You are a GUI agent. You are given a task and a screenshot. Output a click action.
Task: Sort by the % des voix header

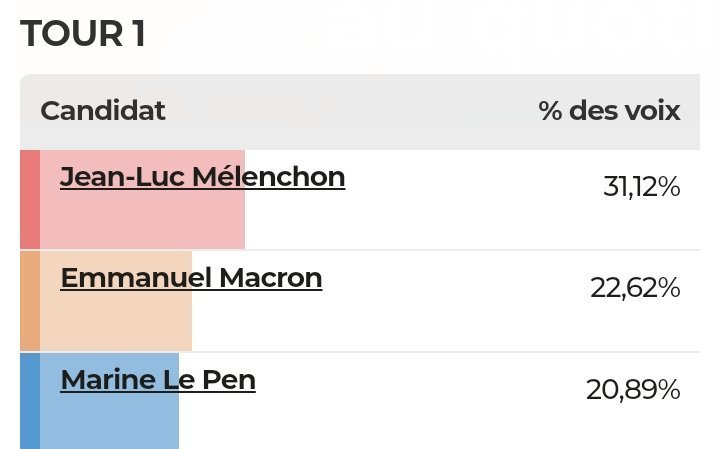tap(609, 110)
